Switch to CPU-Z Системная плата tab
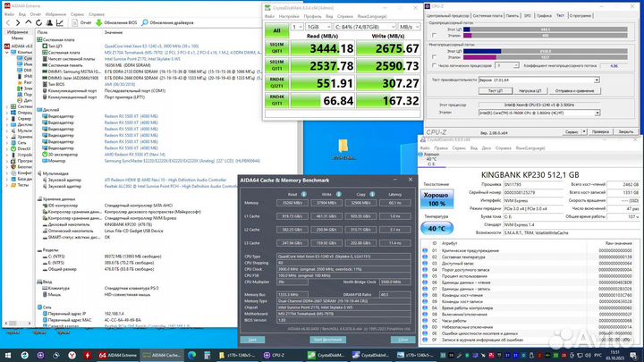Image resolution: width=644 pixels, height=362 pixels. click(487, 15)
